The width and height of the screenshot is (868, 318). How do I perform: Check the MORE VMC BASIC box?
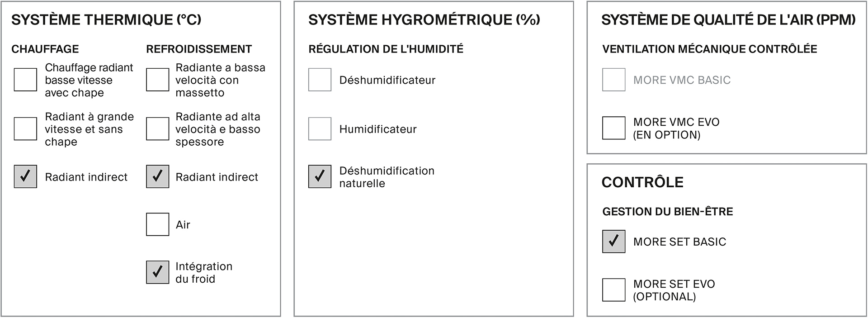[613, 80]
